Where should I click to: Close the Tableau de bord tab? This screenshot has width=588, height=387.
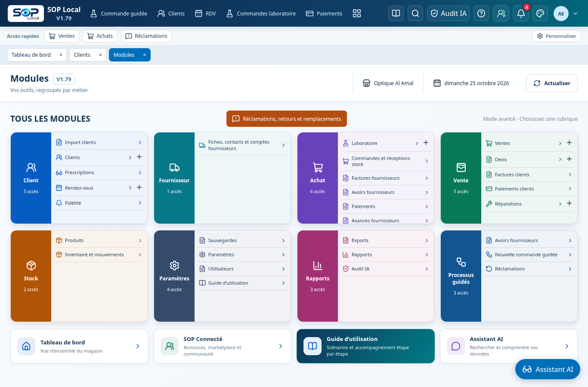61,55
